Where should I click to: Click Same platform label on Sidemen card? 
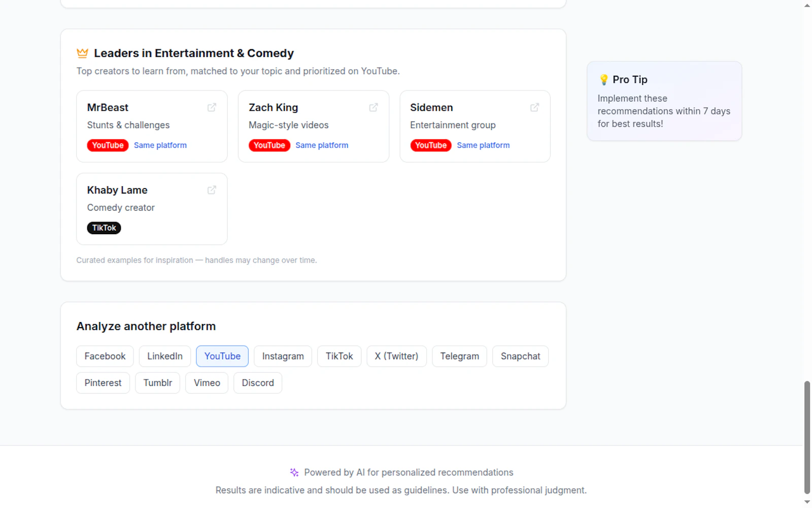click(484, 145)
